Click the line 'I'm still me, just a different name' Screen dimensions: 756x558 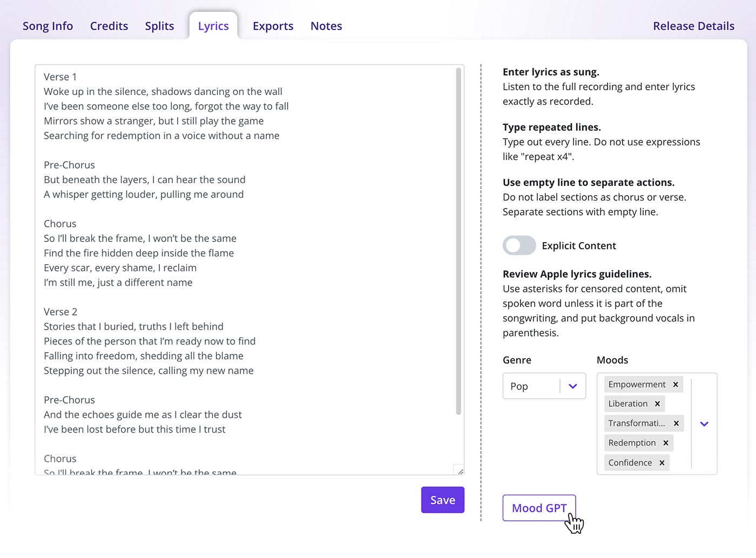point(118,283)
